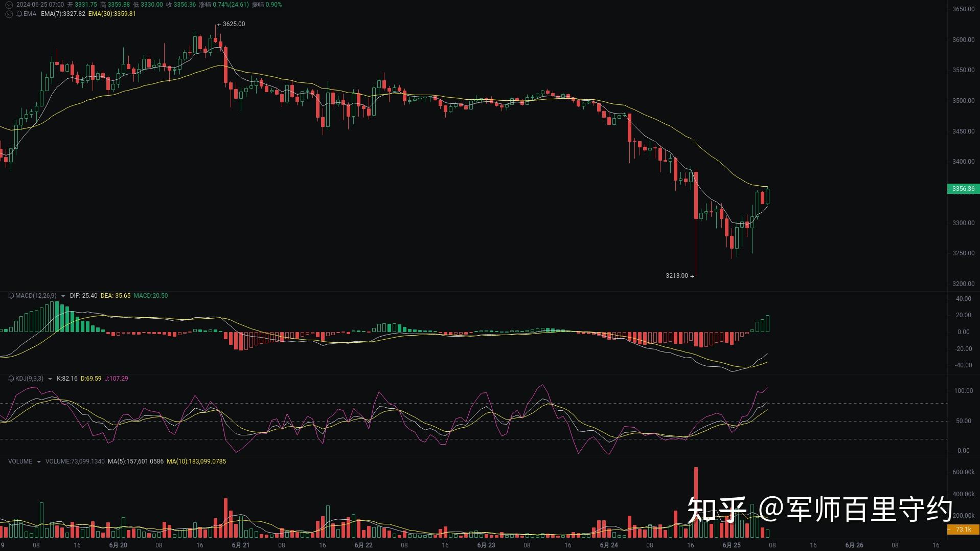
Task: Click the 3500.00 price axis label
Action: coord(963,101)
